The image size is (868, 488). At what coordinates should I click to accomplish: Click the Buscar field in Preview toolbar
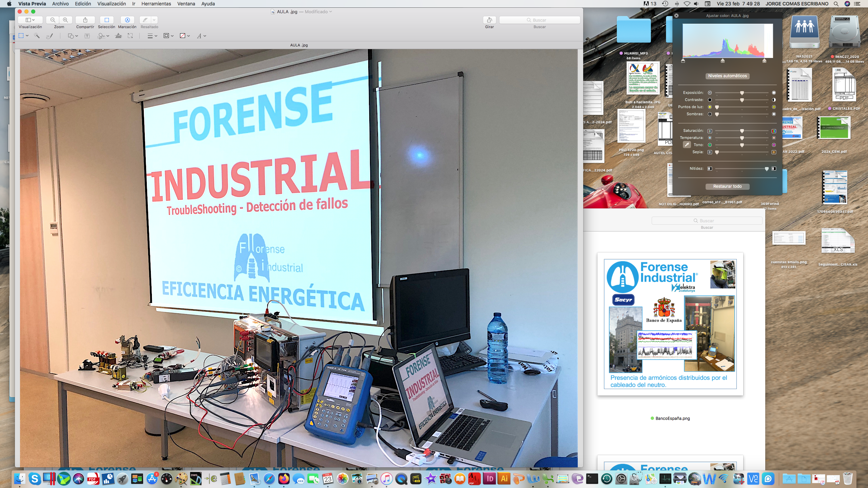click(539, 20)
